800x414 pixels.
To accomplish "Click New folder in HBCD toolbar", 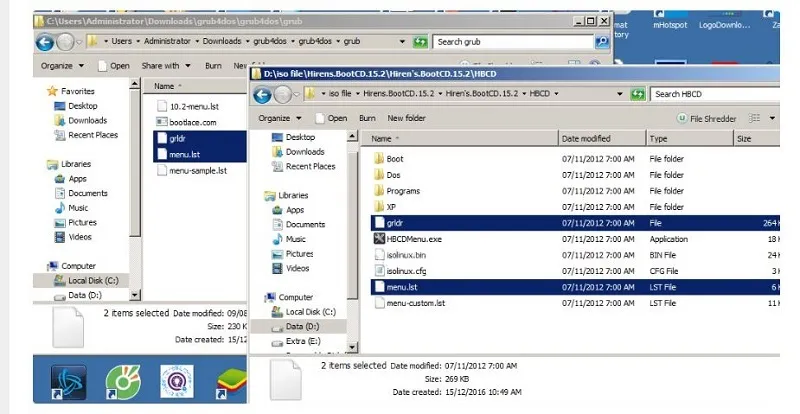I will click(407, 118).
